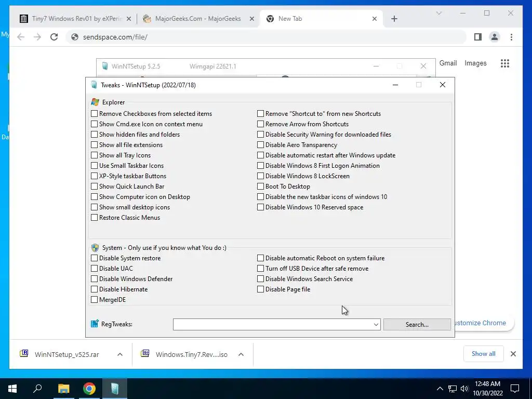This screenshot has height=399, width=532.
Task: Click the site info globe icon in address bar
Action: (75, 37)
